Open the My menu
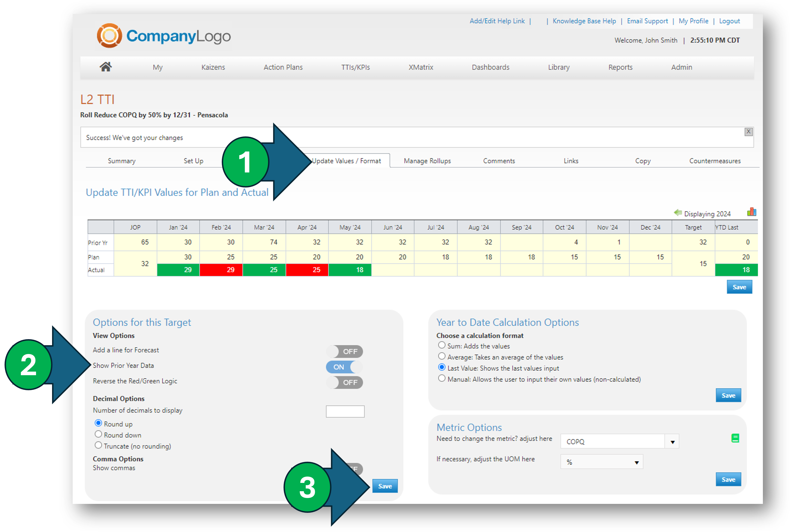 157,67
